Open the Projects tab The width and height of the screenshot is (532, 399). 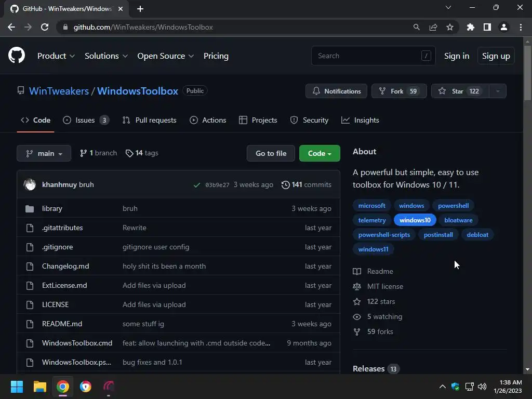[258, 120]
